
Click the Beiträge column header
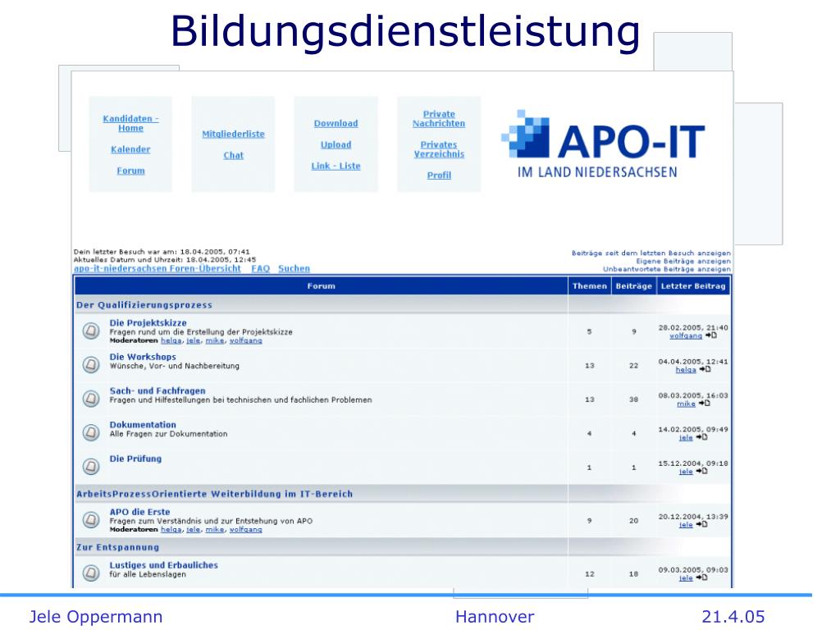[x=633, y=286]
